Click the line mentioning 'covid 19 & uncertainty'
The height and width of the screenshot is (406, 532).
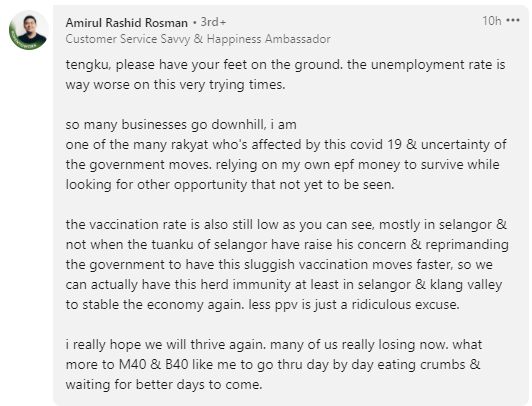[x=286, y=144]
